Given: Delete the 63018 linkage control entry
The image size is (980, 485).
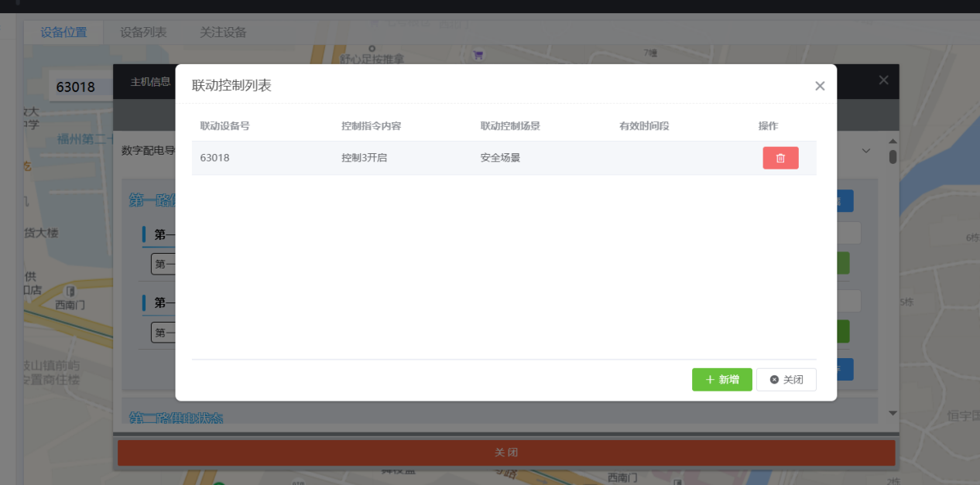Looking at the screenshot, I should 780,158.
